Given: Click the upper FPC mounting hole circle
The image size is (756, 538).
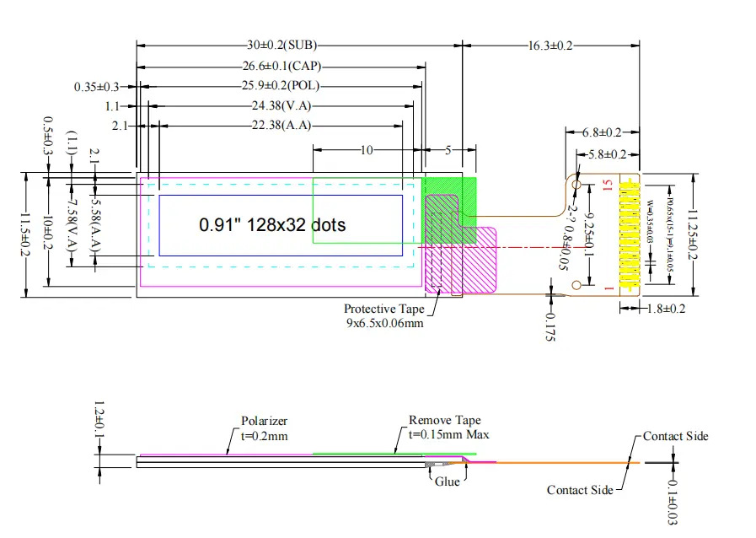Looking at the screenshot, I should (x=576, y=185).
